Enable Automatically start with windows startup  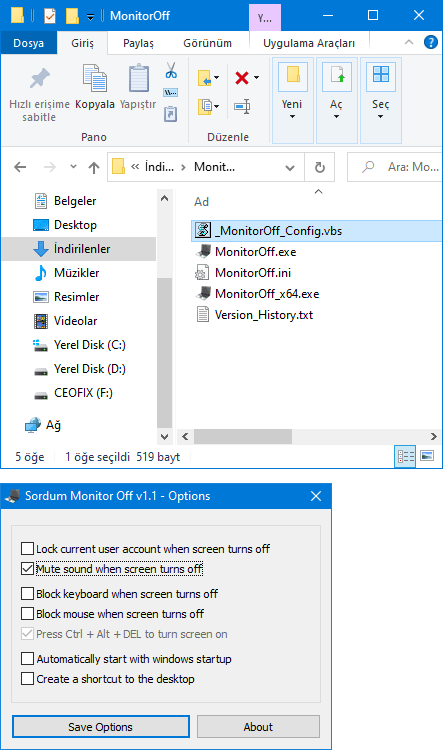(27, 659)
